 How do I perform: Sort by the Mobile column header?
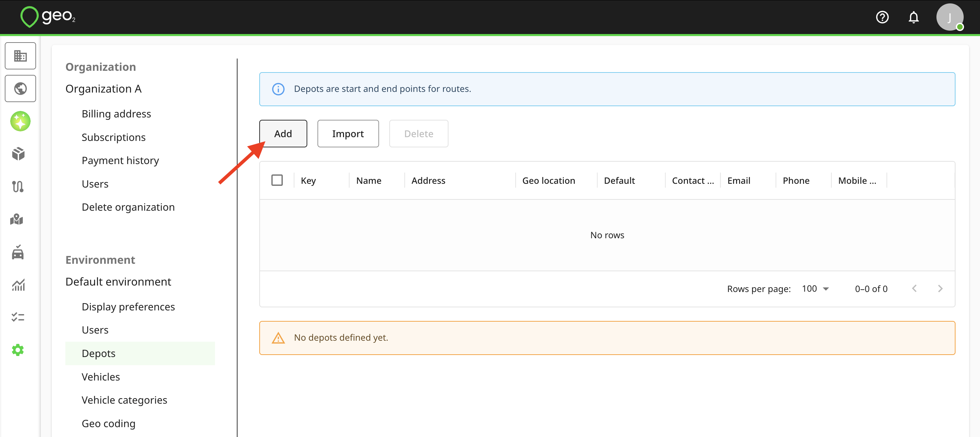click(857, 180)
